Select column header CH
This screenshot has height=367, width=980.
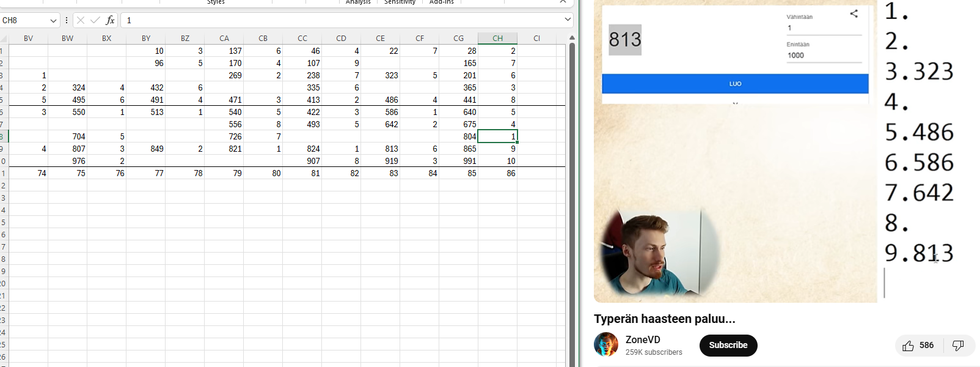(497, 38)
